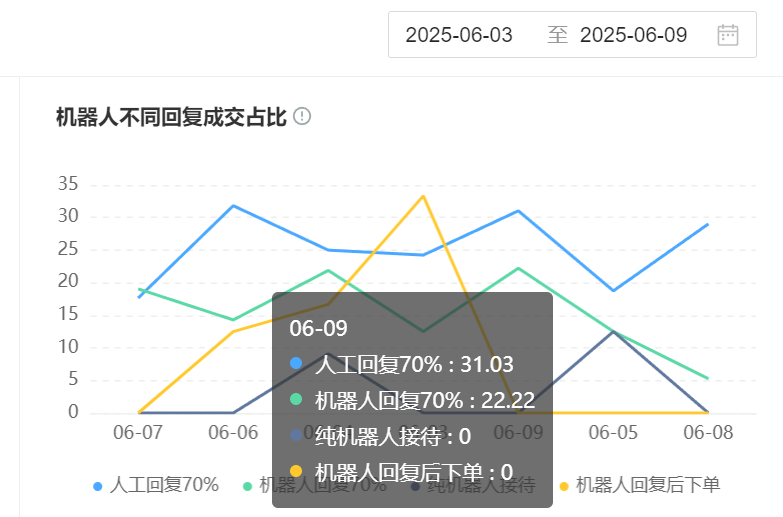Click dark blue line peak at 06-05
Screen dimensions: 783x517
613,332
